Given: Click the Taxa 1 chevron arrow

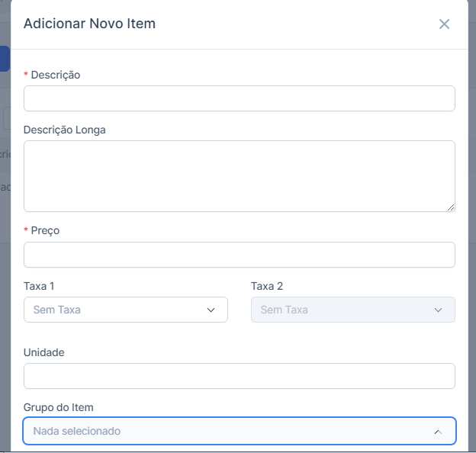Looking at the screenshot, I should pos(211,310).
